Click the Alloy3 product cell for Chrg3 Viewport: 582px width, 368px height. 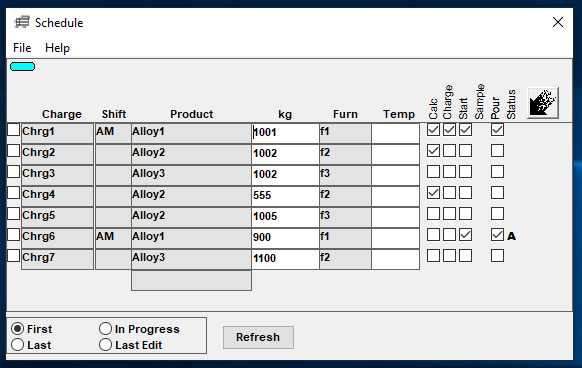(x=191, y=174)
